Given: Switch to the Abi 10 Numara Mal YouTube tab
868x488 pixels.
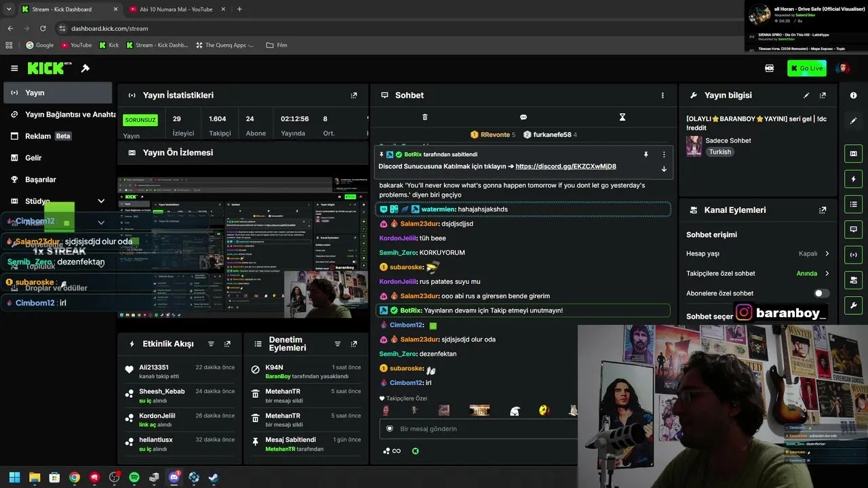Looking at the screenshot, I should [x=176, y=9].
